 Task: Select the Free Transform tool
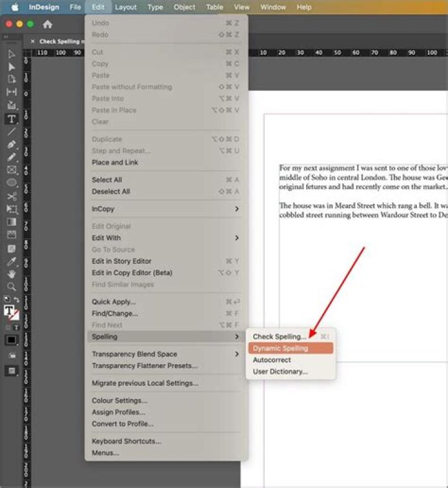[x=11, y=209]
